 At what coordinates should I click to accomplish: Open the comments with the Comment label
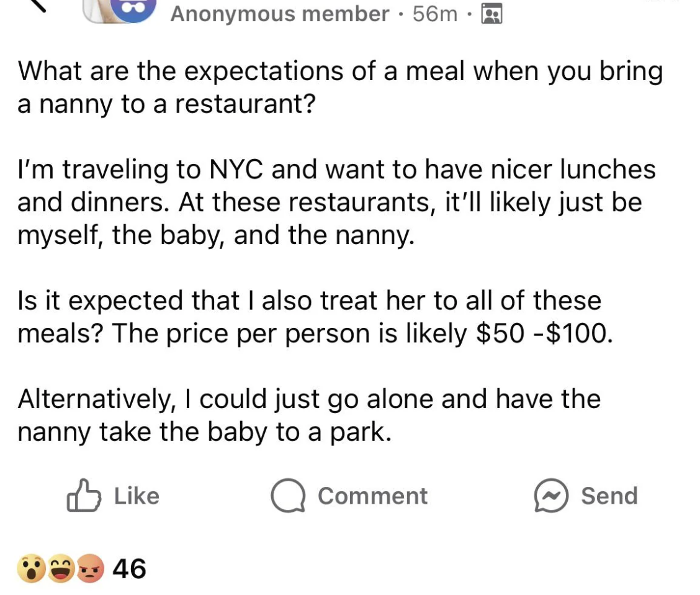click(371, 496)
